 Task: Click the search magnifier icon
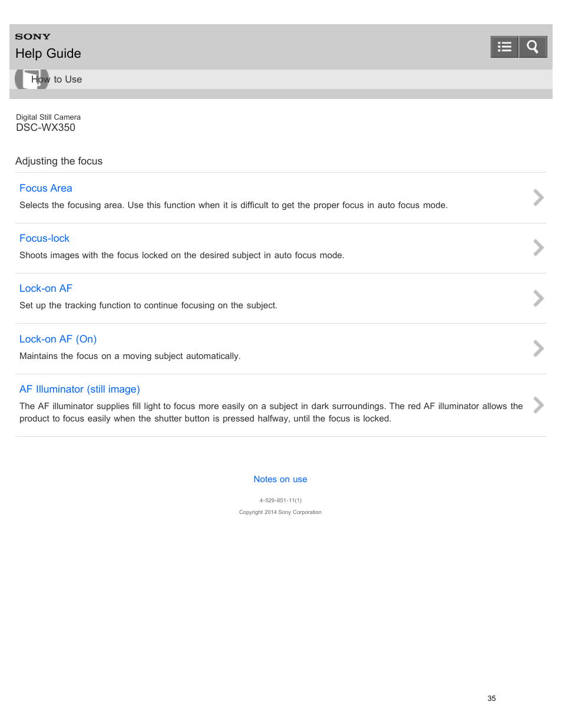pyautogui.click(x=533, y=47)
